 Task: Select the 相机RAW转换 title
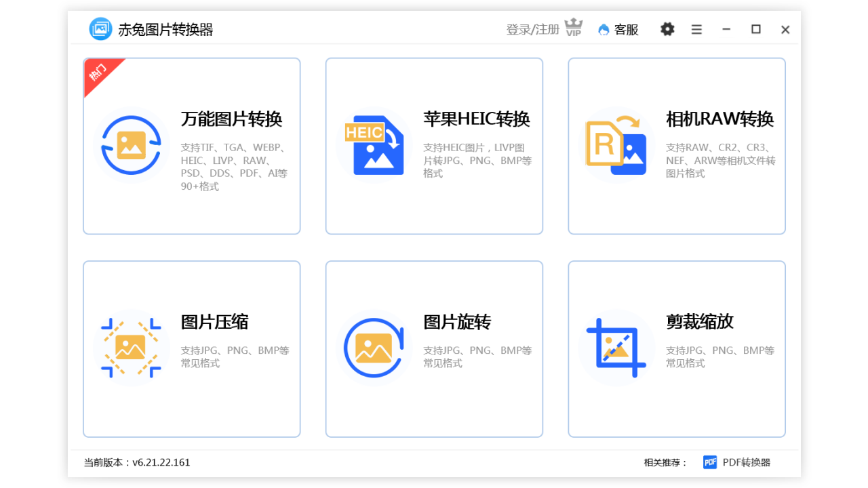(719, 119)
